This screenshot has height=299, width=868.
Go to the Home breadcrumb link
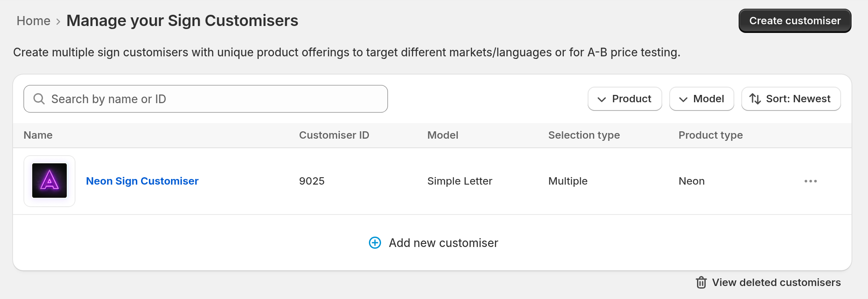(33, 21)
